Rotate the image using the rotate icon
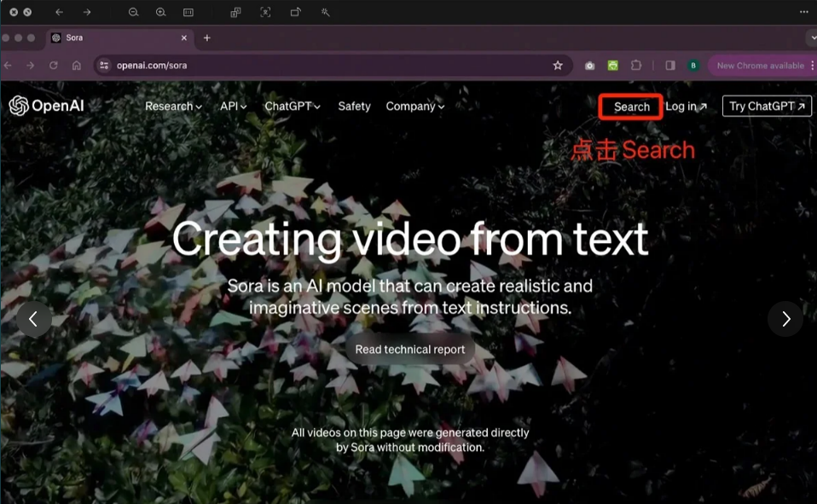Image resolution: width=817 pixels, height=504 pixels. tap(295, 12)
